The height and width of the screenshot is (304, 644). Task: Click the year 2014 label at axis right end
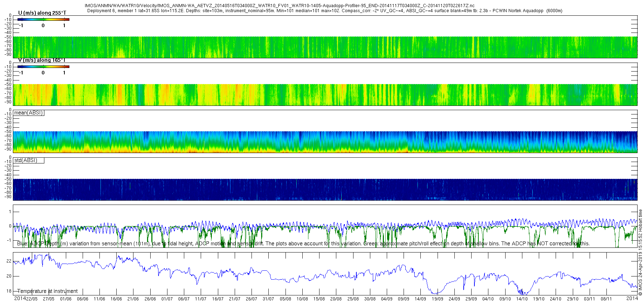632,298
